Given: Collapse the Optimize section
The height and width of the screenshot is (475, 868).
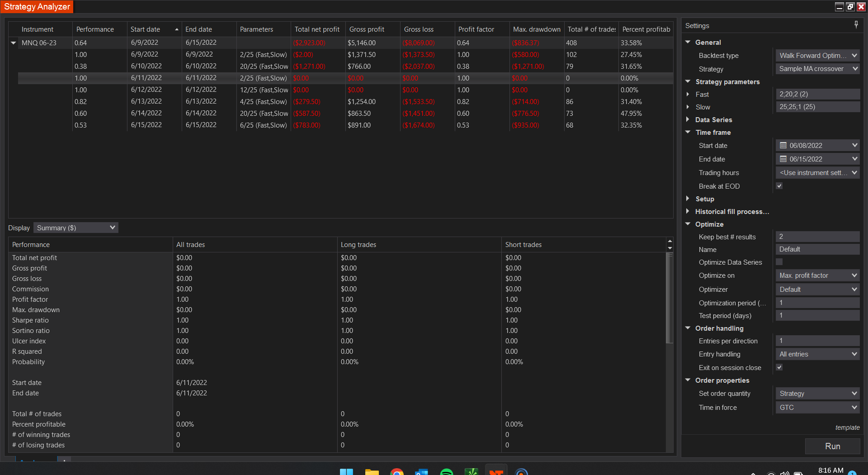Looking at the screenshot, I should pos(688,224).
